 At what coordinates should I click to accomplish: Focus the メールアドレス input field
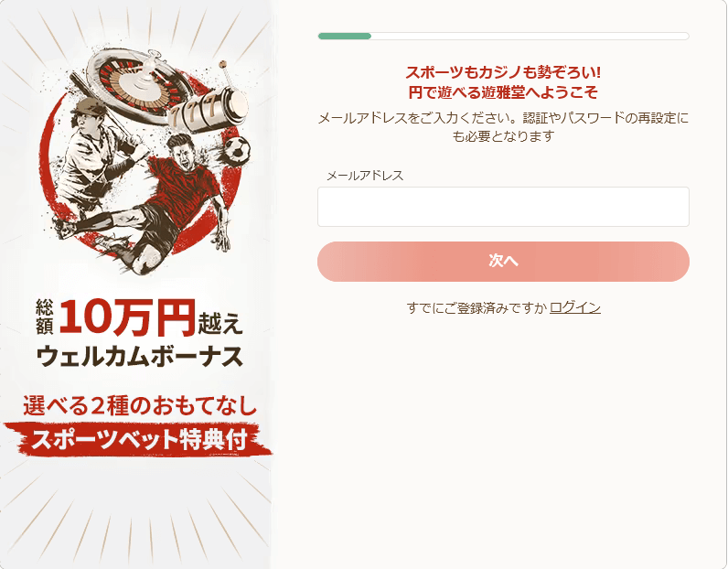pyautogui.click(x=503, y=207)
